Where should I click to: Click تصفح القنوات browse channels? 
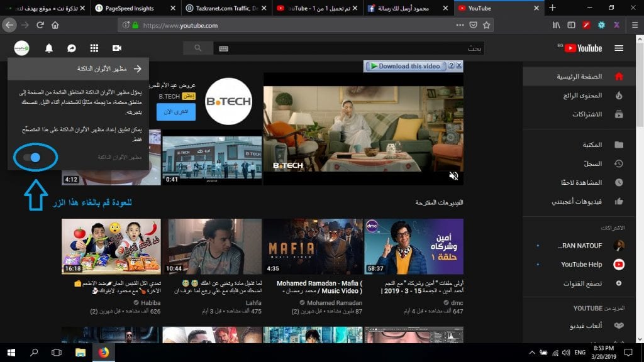pos(579,283)
